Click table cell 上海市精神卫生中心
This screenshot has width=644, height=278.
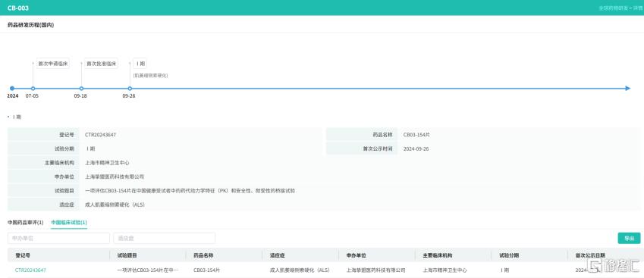(x=445, y=270)
